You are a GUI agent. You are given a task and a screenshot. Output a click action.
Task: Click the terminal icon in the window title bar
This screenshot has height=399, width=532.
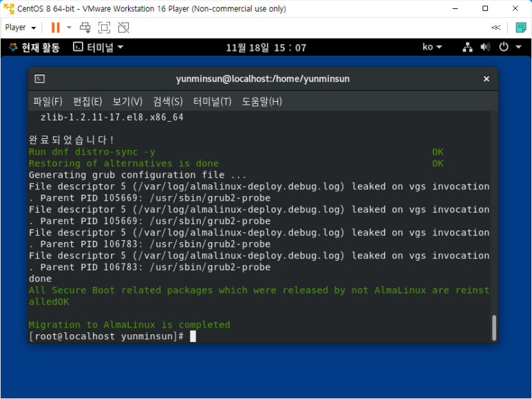pyautogui.click(x=40, y=78)
